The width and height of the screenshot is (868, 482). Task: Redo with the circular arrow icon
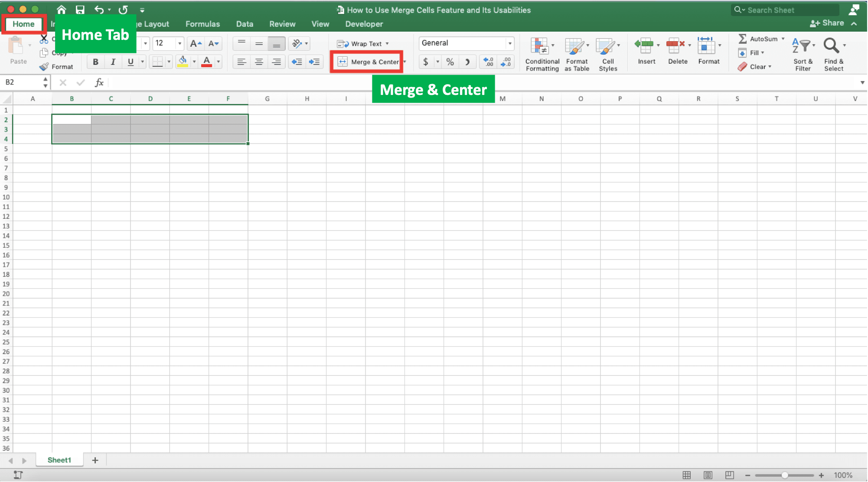click(123, 10)
